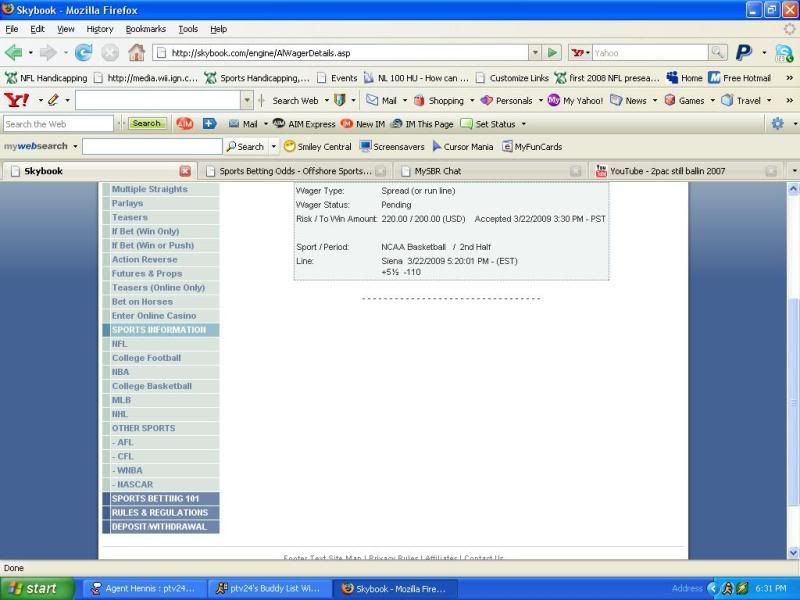The height and width of the screenshot is (600, 800).
Task: Click the scrollbar down arrow
Action: coord(794,553)
